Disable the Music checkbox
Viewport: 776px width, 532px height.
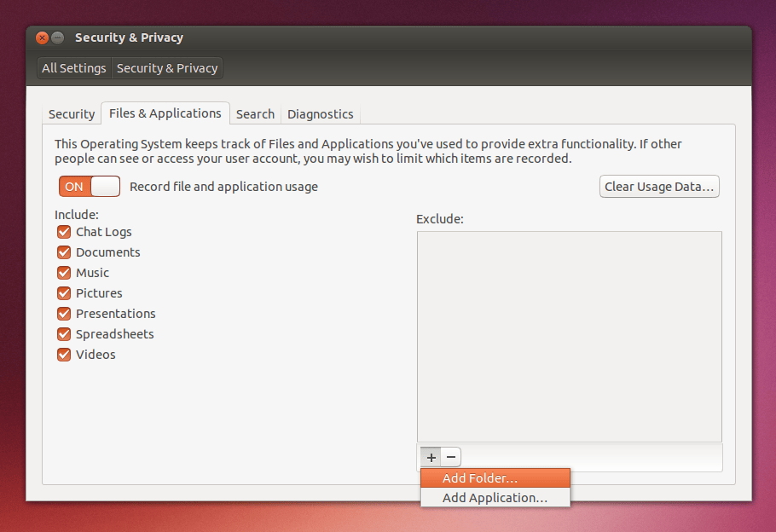[x=64, y=273]
